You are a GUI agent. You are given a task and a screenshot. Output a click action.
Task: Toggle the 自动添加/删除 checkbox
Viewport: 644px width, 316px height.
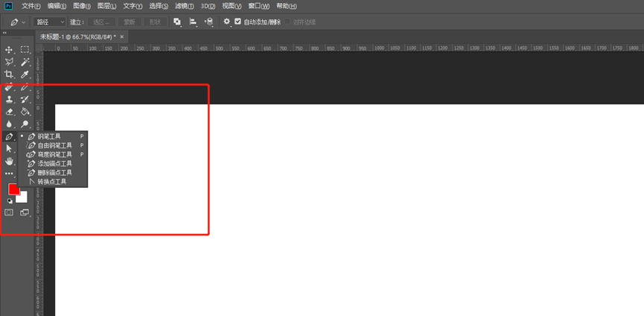[x=237, y=22]
